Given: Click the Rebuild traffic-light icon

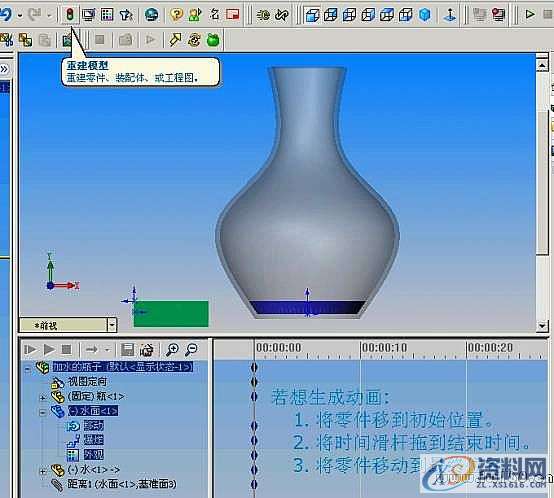Looking at the screenshot, I should pyautogui.click(x=70, y=14).
